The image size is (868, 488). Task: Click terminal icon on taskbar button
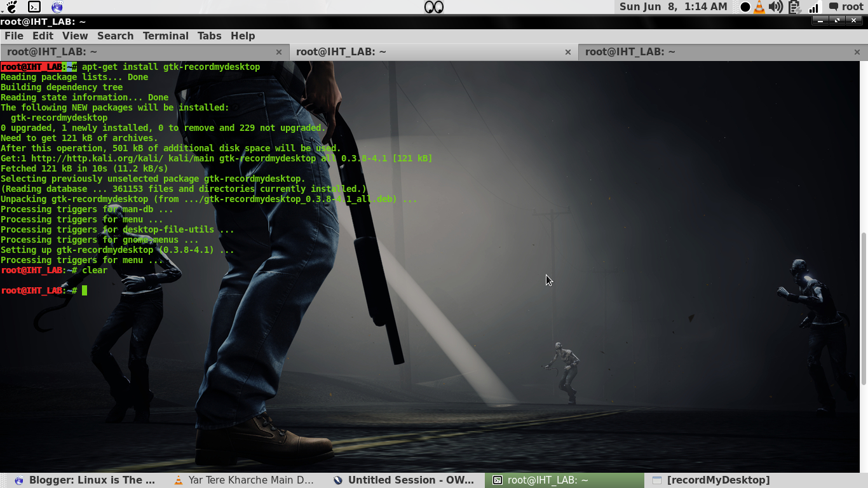(498, 480)
